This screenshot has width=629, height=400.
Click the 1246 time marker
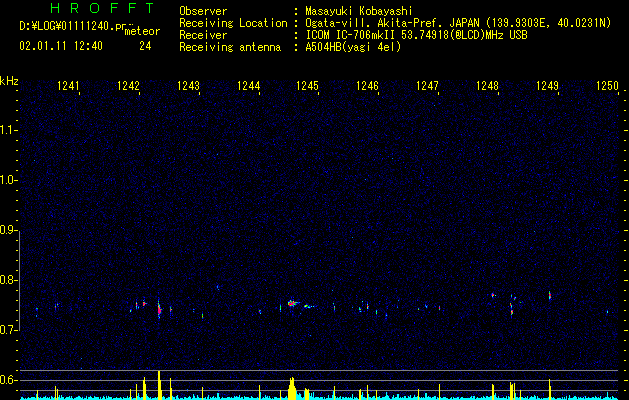[367, 86]
